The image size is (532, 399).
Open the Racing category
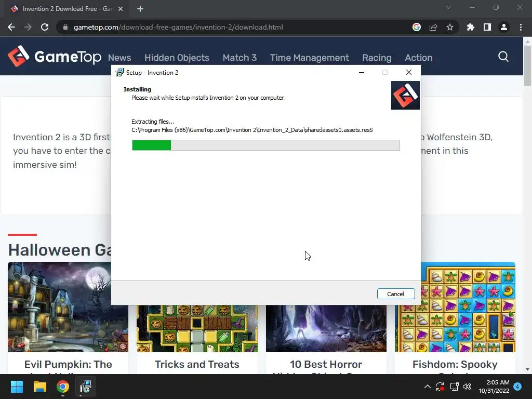pos(377,58)
